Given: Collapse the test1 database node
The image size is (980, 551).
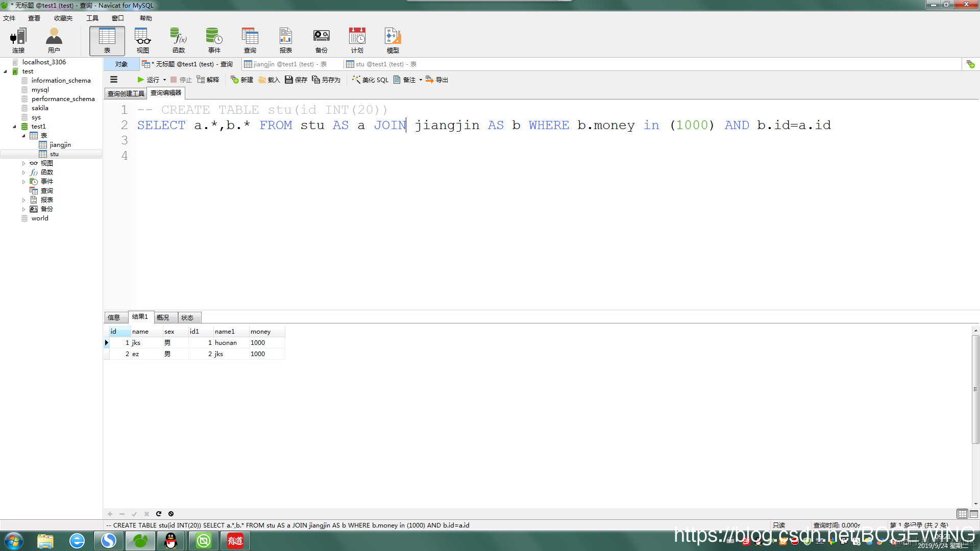Looking at the screenshot, I should (14, 127).
